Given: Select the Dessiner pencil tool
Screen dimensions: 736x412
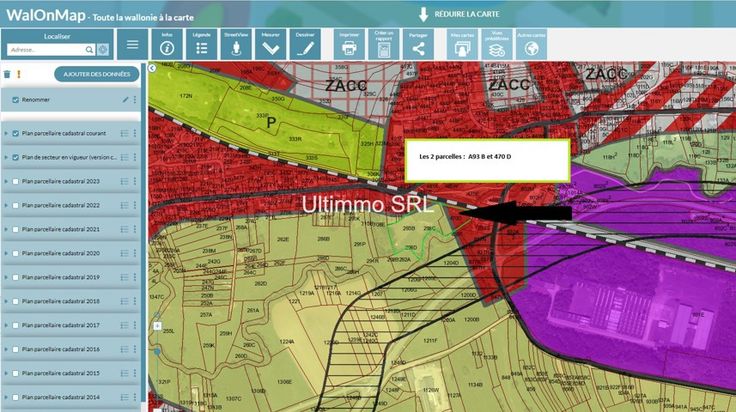Looking at the screenshot, I should pos(305,47).
